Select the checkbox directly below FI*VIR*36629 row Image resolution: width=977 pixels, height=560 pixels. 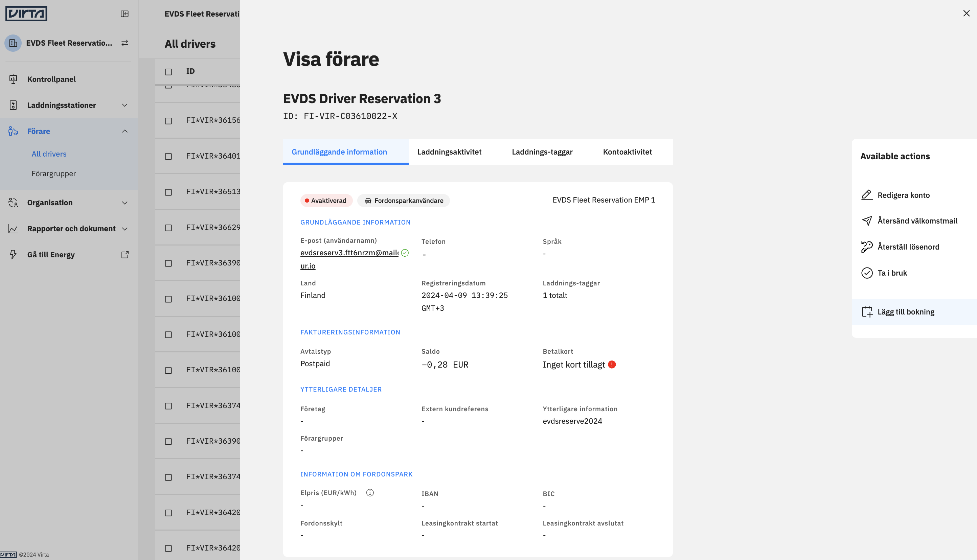[168, 263]
